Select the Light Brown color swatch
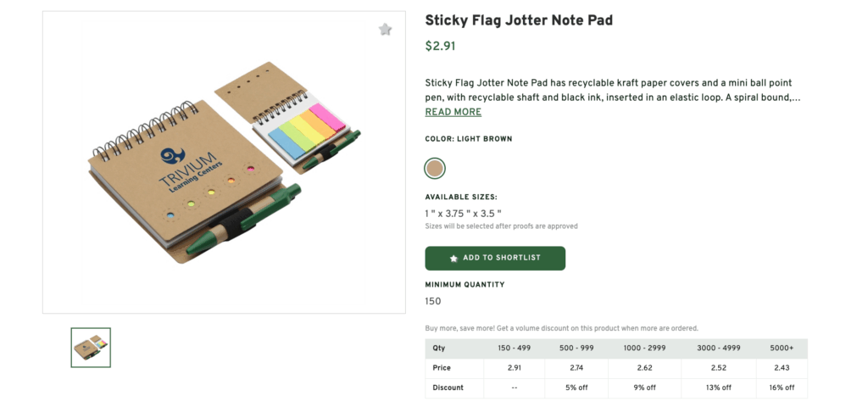The height and width of the screenshot is (407, 868). pyautogui.click(x=435, y=168)
